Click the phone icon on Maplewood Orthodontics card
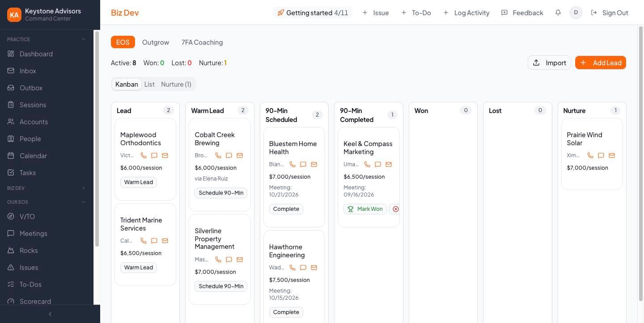Viewport: 644px width, 323px height. coord(144,155)
